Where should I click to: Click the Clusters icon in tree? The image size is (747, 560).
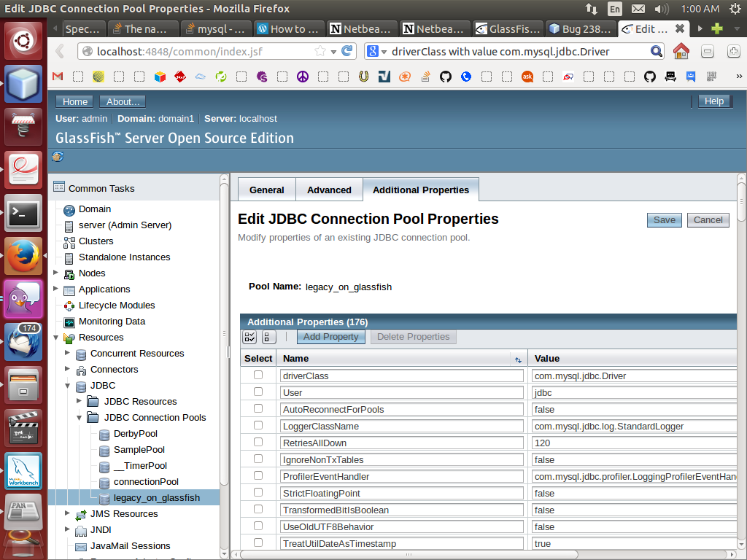pyautogui.click(x=69, y=242)
